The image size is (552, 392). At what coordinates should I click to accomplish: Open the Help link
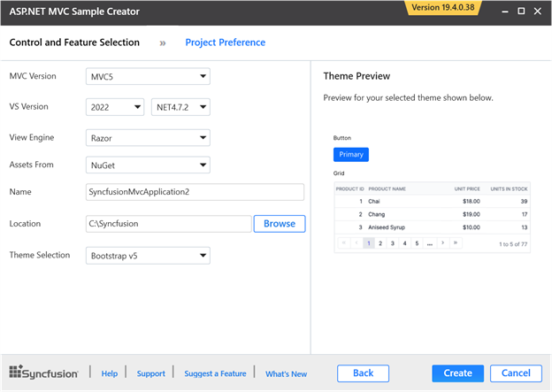[110, 373]
